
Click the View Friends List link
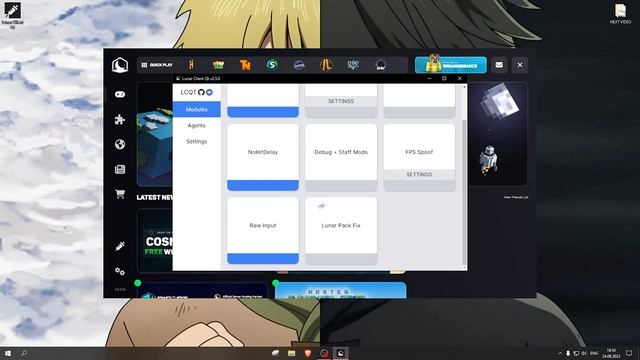tap(516, 197)
